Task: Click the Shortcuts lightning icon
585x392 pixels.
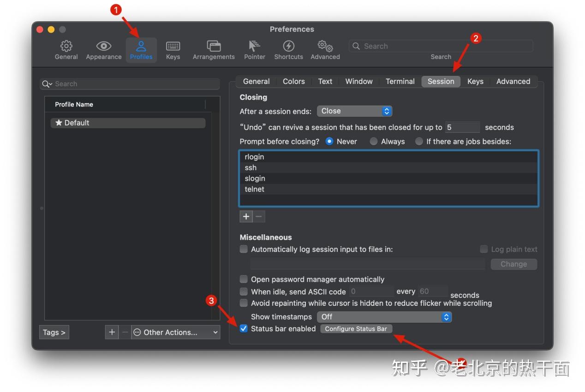Action: (288, 49)
